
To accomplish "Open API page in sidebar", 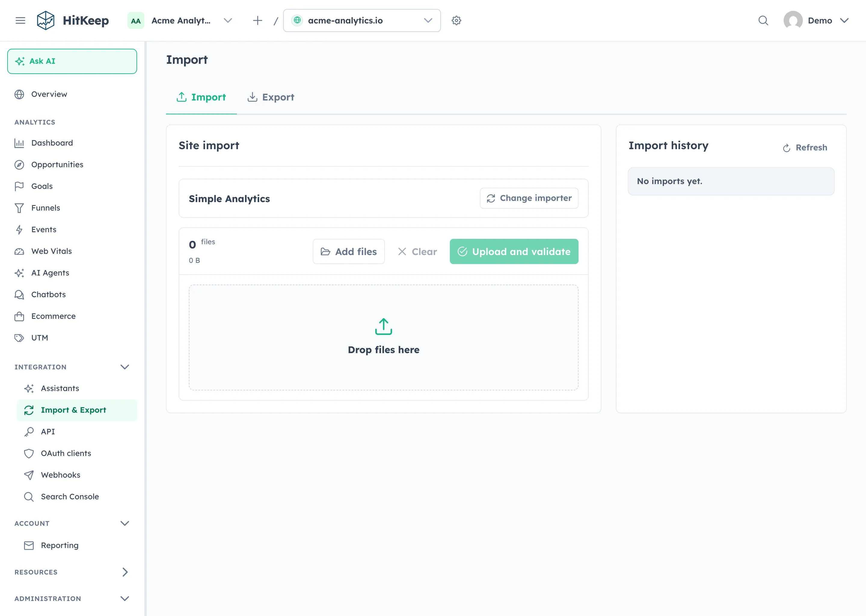I will coord(77,432).
